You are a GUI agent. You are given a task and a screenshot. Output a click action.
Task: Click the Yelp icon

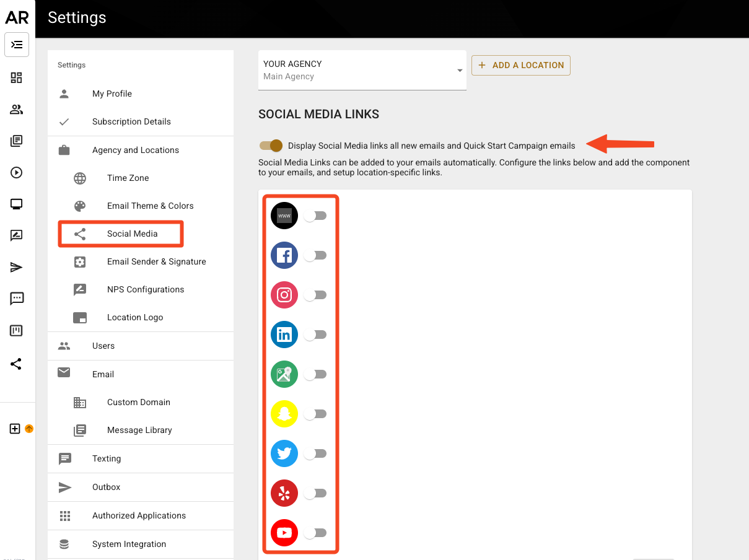coord(284,493)
